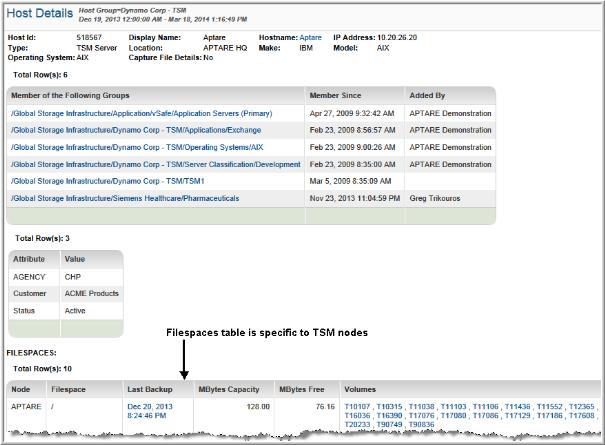Screen dimensions: 605x445
Task: Open the Operating Systems/AIX group link
Action: point(122,147)
